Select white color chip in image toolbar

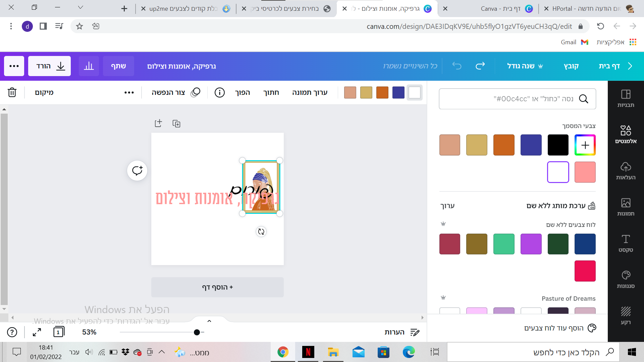tap(415, 93)
